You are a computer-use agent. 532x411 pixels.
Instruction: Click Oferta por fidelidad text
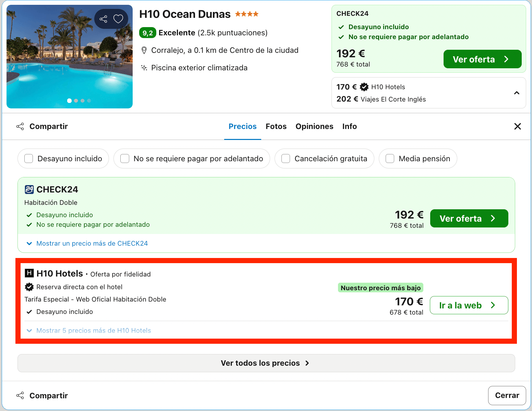[121, 274]
